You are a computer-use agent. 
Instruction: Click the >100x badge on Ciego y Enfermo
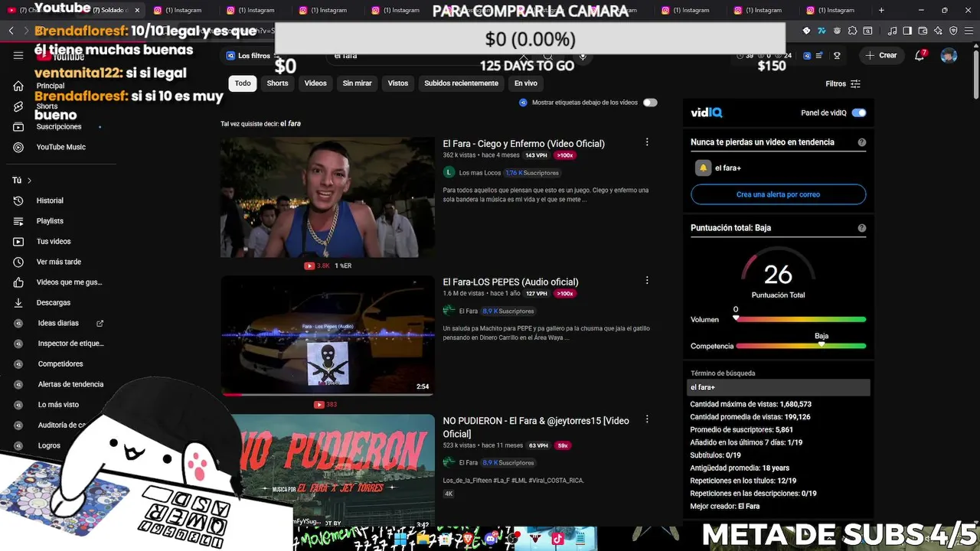(x=565, y=155)
